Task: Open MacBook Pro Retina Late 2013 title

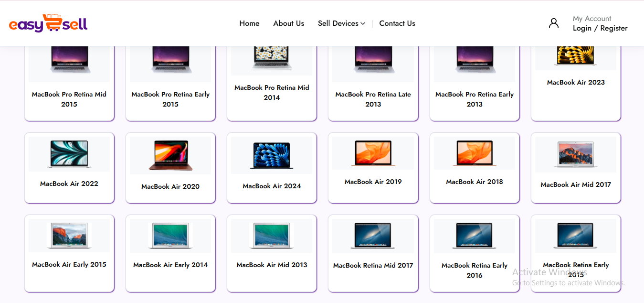Action: point(373,99)
